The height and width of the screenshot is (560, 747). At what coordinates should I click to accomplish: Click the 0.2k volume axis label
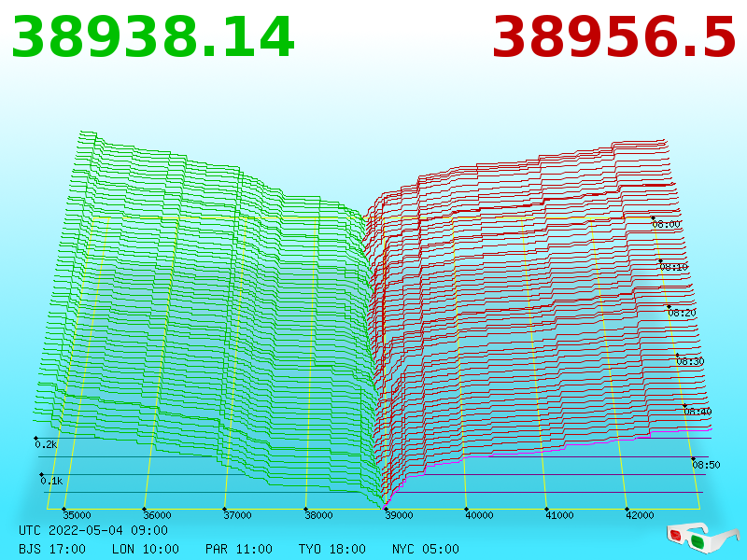coord(46,445)
